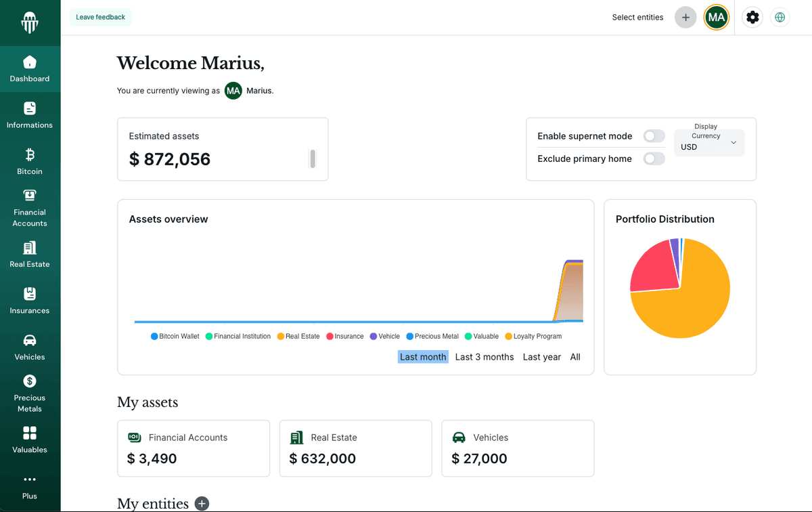Open Vehicles from the sidebar

[30, 347]
